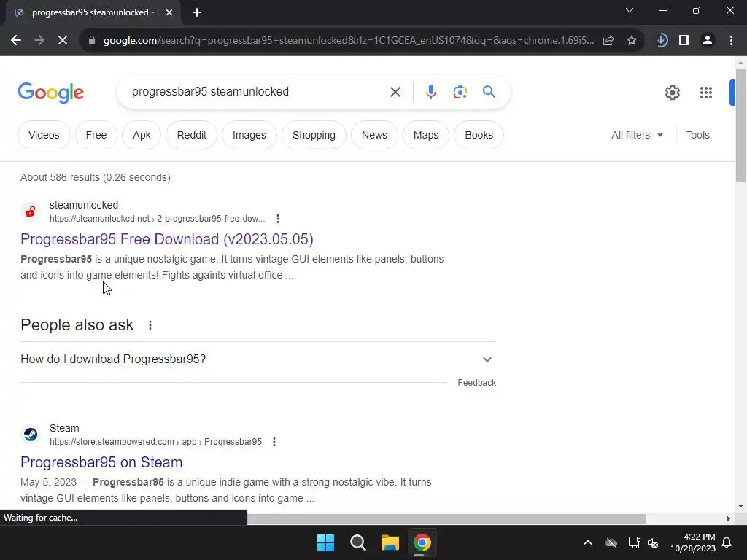Open Google quick settings gear
Viewport: 747px width, 560px height.
pyautogui.click(x=672, y=93)
